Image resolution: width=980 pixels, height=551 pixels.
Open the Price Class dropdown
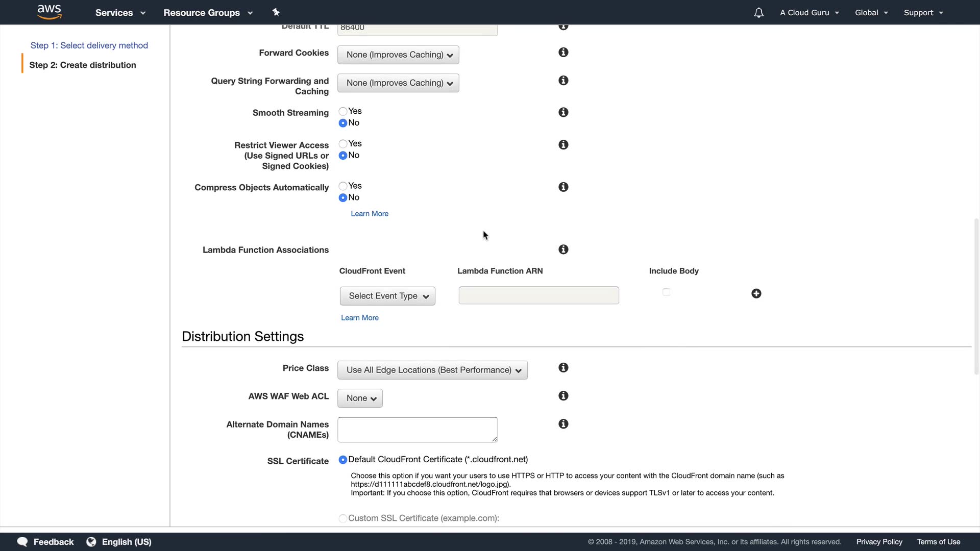(x=432, y=370)
